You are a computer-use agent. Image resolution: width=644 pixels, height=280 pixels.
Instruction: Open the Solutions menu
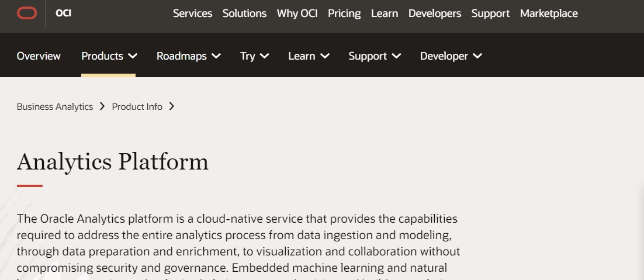tap(244, 13)
